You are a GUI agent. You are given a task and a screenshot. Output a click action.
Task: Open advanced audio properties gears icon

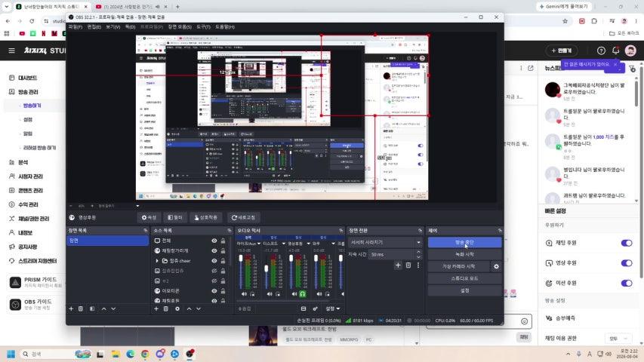(315, 308)
